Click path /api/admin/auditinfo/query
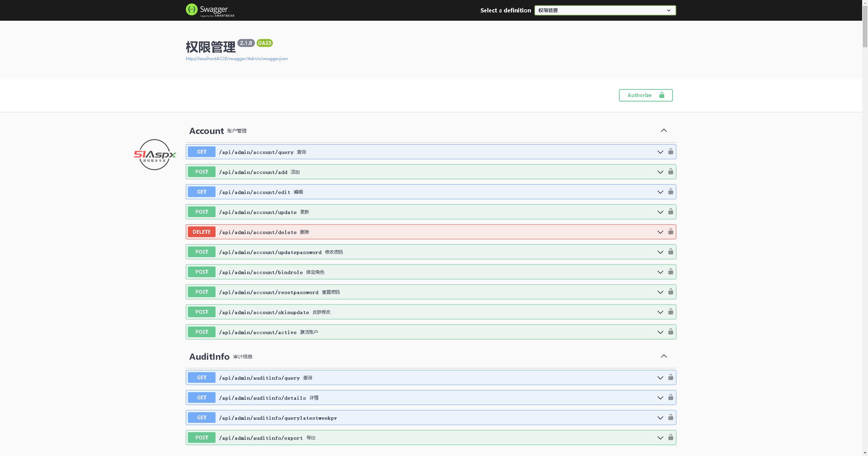 point(259,378)
